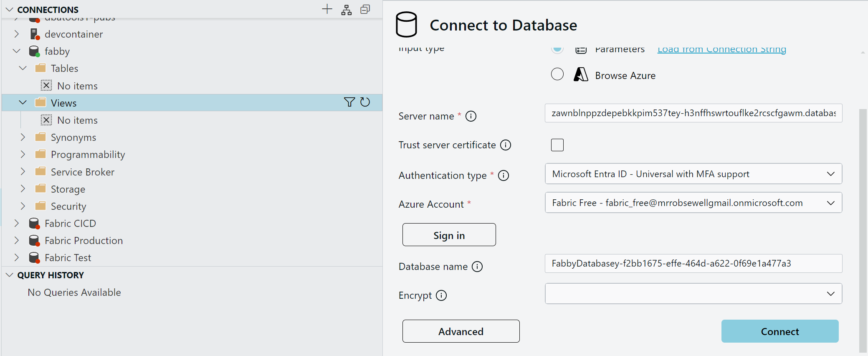Click the Views folder icon

pyautogui.click(x=40, y=102)
